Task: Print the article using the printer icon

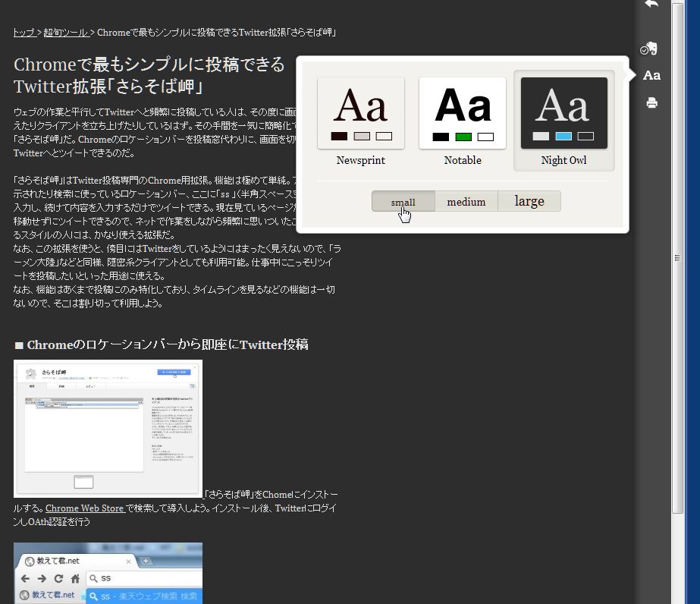Action: 651,102
